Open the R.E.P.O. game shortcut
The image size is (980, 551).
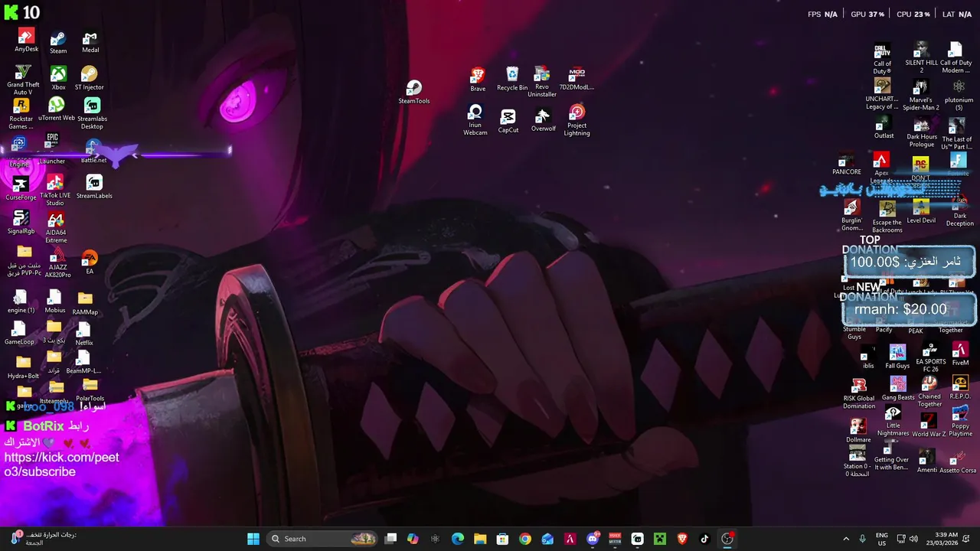click(x=960, y=387)
